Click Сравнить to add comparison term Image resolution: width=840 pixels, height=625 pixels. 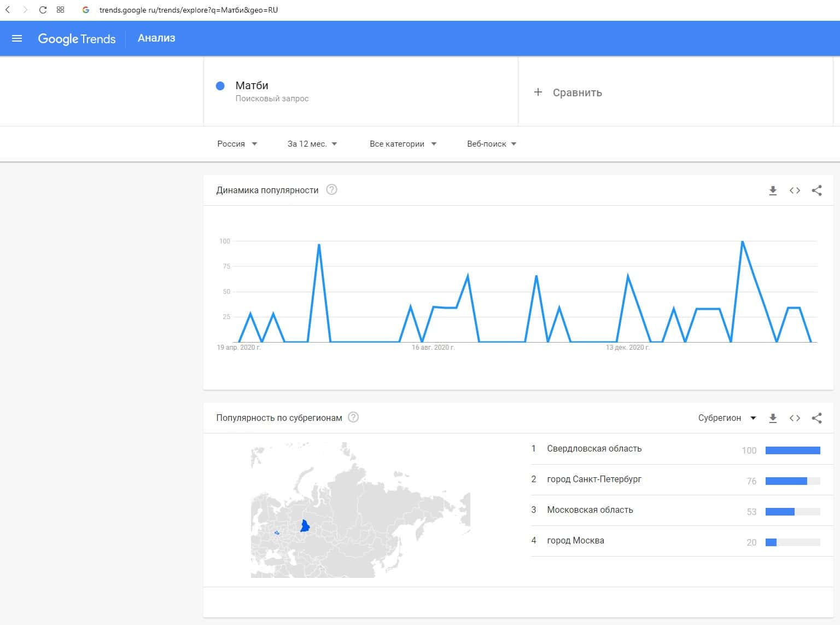tap(568, 92)
